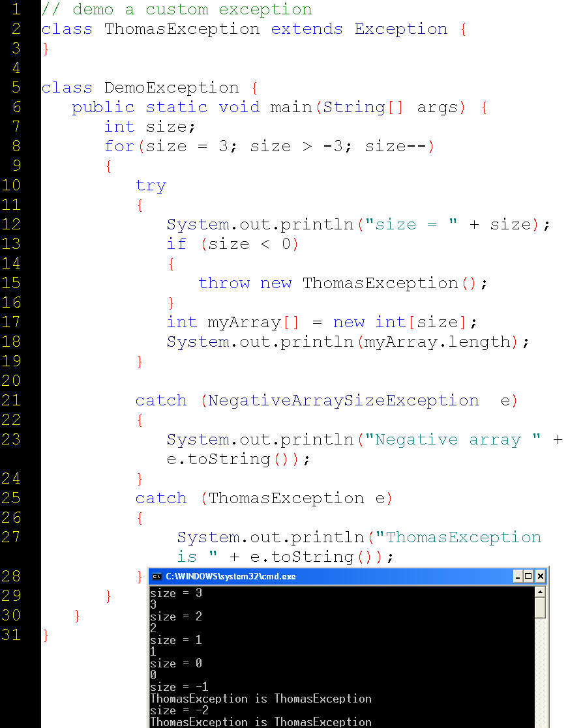Click the cmd.exe title bar text
Screen dimensions: 568x728
coord(230,577)
